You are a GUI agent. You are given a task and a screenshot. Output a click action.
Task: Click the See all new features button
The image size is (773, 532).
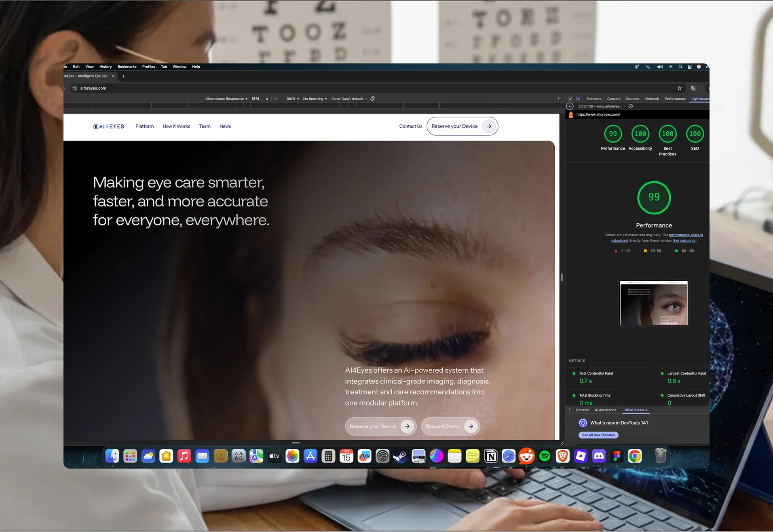pos(598,435)
